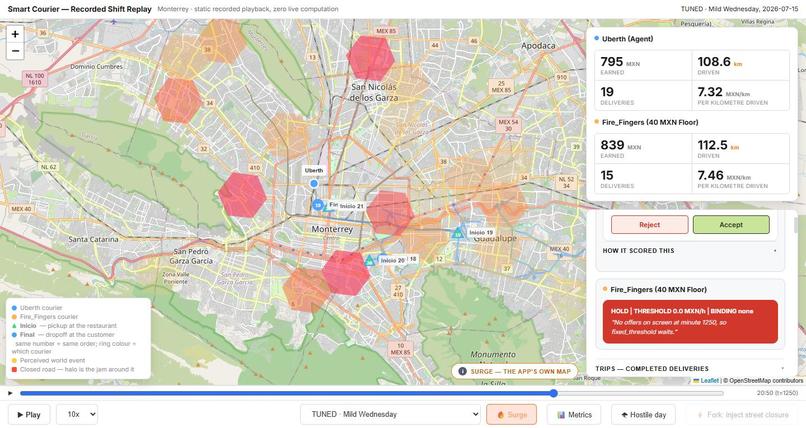Click the Uberth label on map
The width and height of the screenshot is (806, 428).
click(314, 170)
